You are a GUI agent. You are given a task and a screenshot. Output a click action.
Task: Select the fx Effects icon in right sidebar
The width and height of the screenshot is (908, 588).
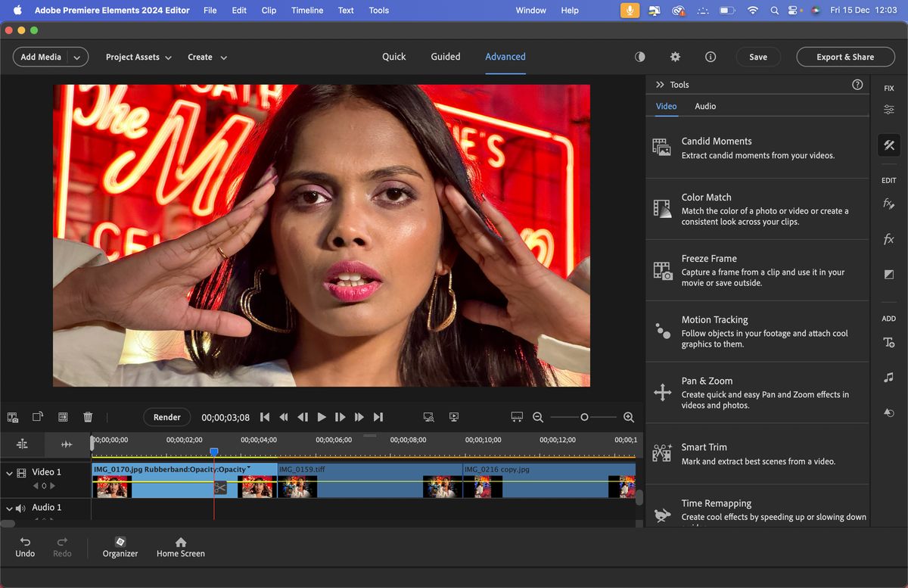point(888,239)
